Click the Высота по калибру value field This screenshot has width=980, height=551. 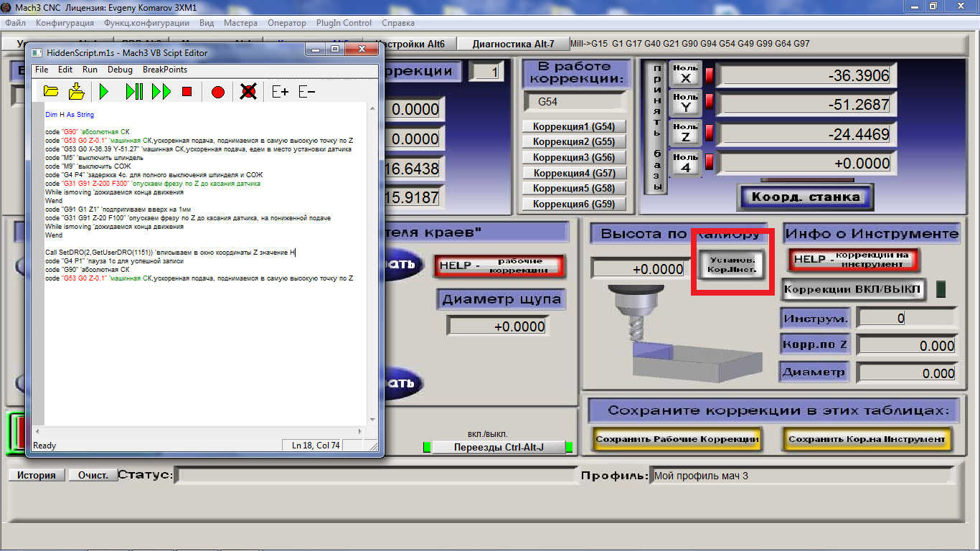639,269
